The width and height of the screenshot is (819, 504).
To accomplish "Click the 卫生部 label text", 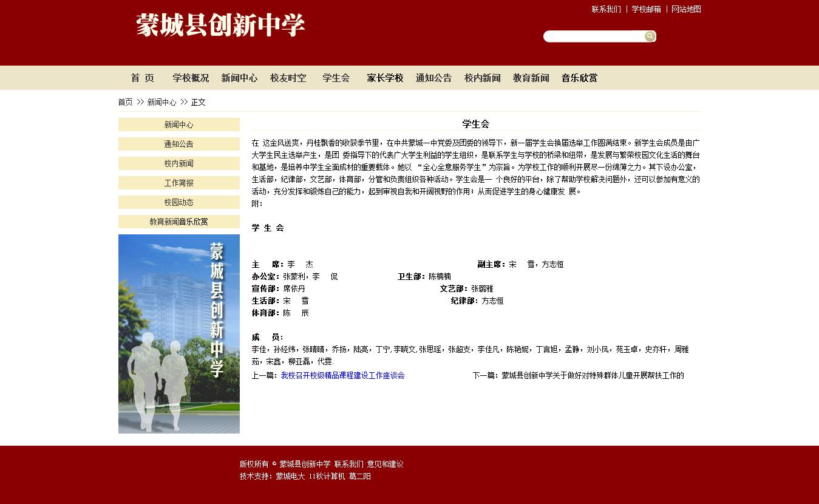I will (412, 276).
